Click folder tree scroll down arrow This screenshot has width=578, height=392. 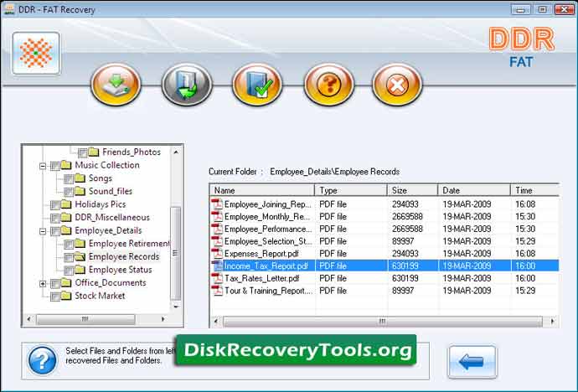click(176, 307)
